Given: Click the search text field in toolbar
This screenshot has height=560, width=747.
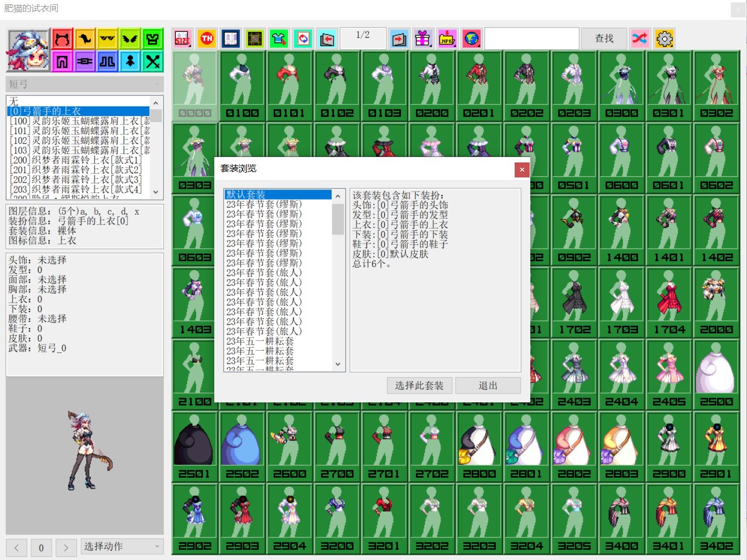Looking at the screenshot, I should (x=532, y=38).
